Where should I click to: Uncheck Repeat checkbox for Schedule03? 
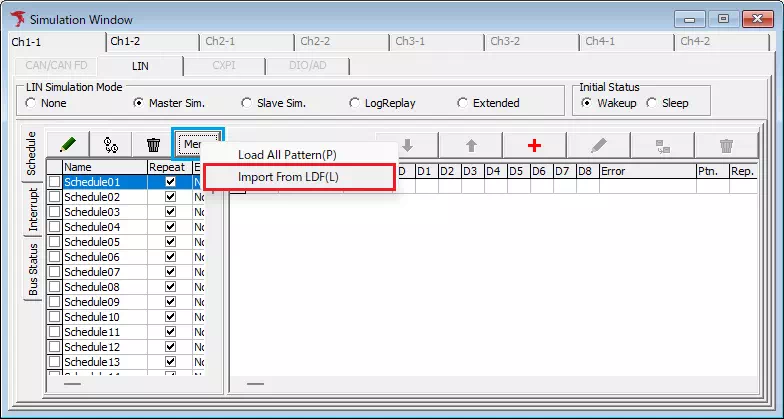click(x=170, y=212)
